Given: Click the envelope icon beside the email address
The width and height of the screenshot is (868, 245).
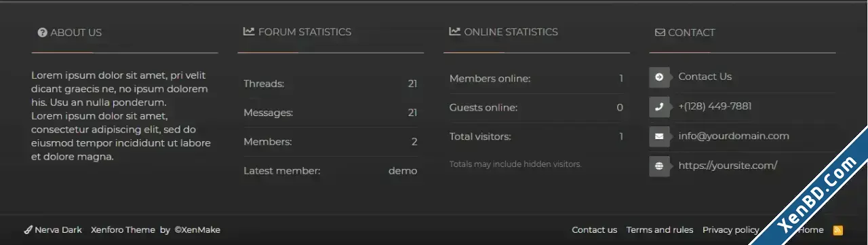Looking at the screenshot, I should [x=659, y=136].
